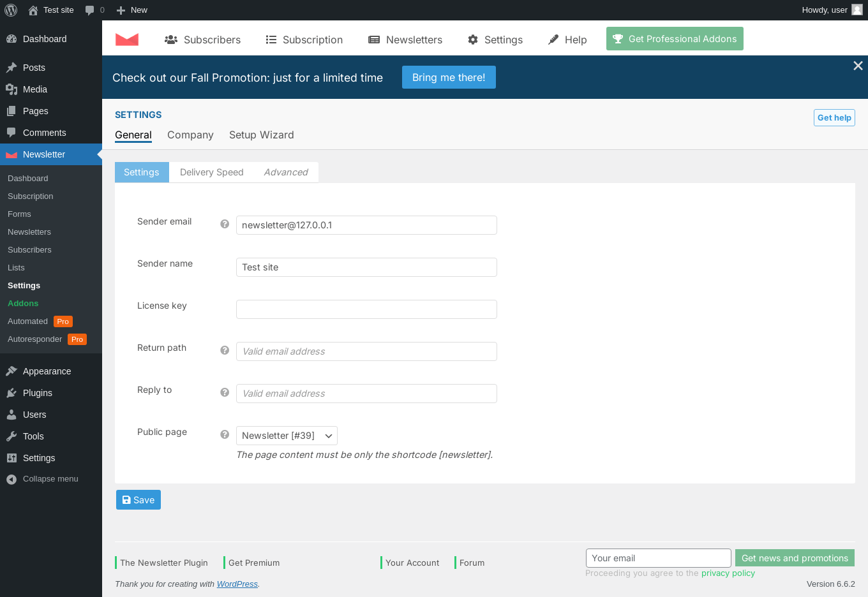The image size is (868, 597).
Task: Click the Plugins plug icon
Action: (x=11, y=393)
